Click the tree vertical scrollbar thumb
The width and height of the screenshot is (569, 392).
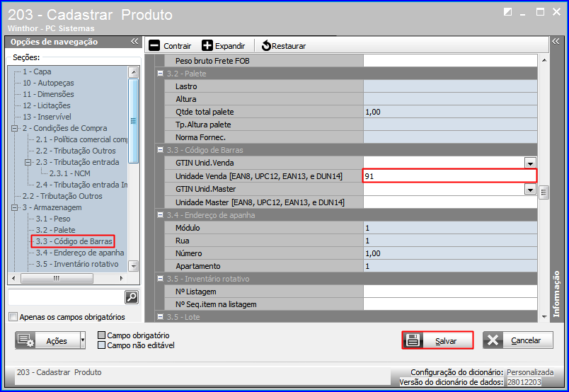[133, 121]
